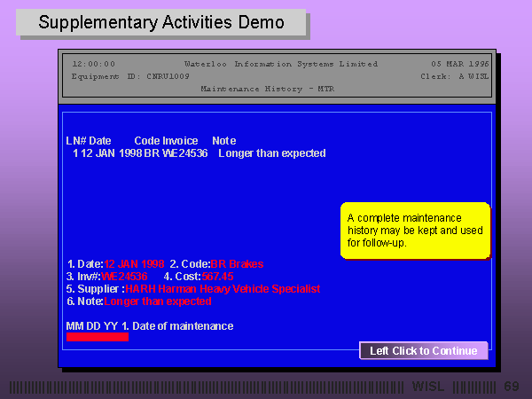Click the WISL footer label
532x399 pixels.
[428, 386]
